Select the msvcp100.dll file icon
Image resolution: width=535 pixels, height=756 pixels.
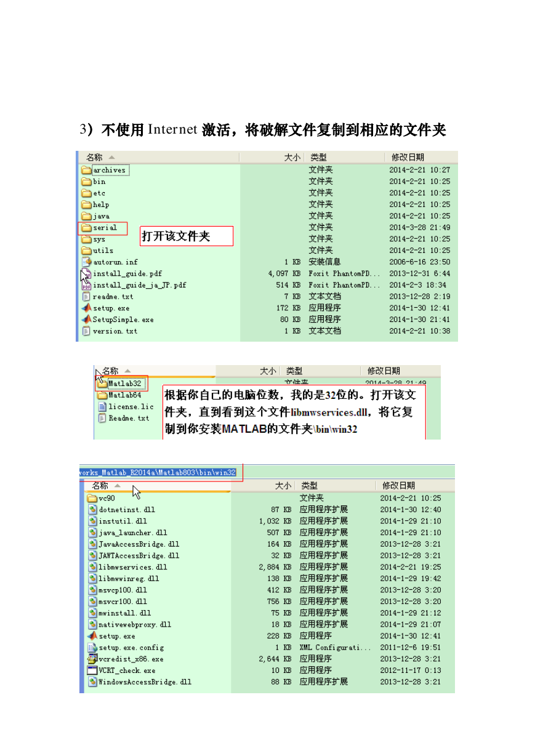pos(92,590)
